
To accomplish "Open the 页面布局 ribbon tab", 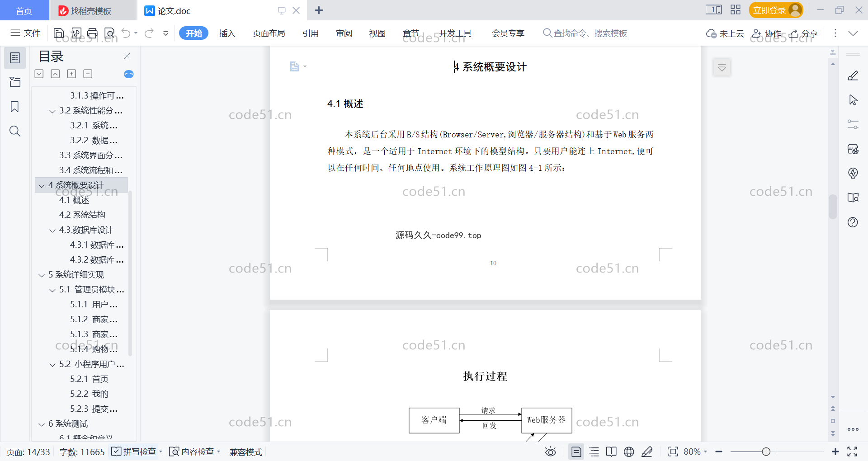I will coord(269,33).
